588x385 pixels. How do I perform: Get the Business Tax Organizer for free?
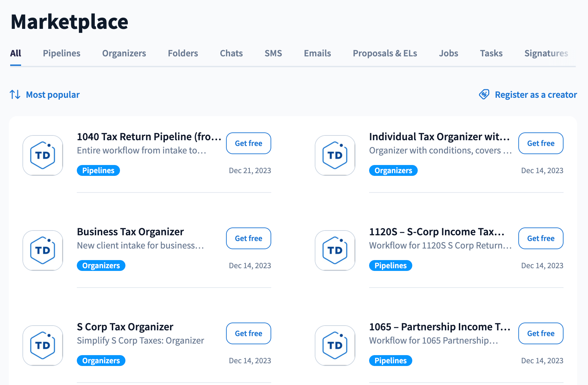pos(248,238)
